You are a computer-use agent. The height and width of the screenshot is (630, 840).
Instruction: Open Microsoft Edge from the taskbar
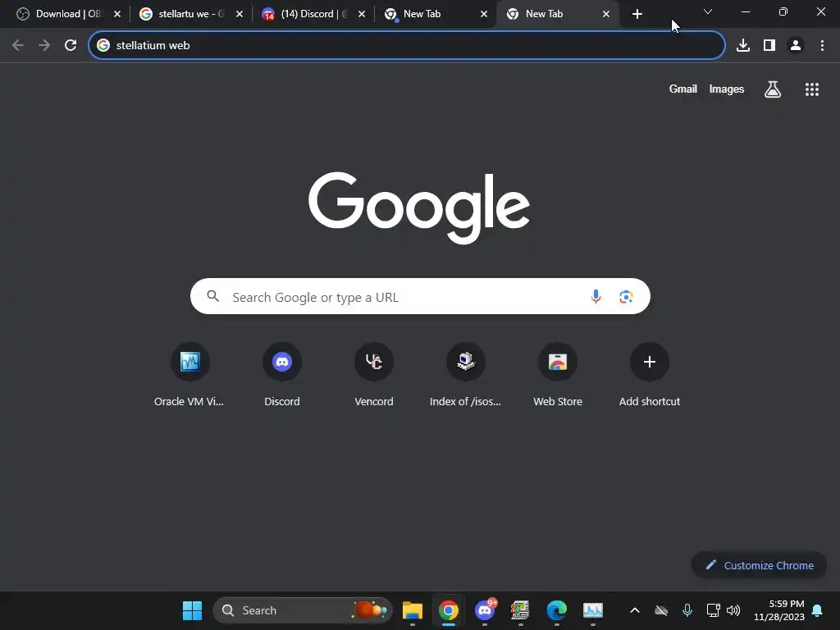pos(557,610)
